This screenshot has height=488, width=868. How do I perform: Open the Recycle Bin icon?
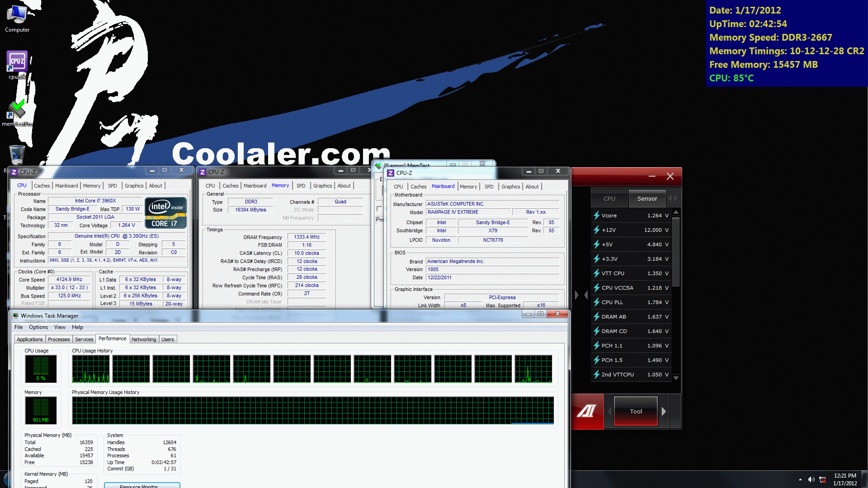pyautogui.click(x=17, y=155)
